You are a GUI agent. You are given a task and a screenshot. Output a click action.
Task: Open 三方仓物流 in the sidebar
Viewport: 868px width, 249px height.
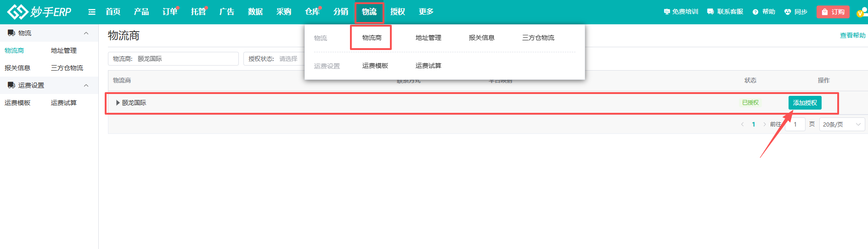pyautogui.click(x=67, y=68)
